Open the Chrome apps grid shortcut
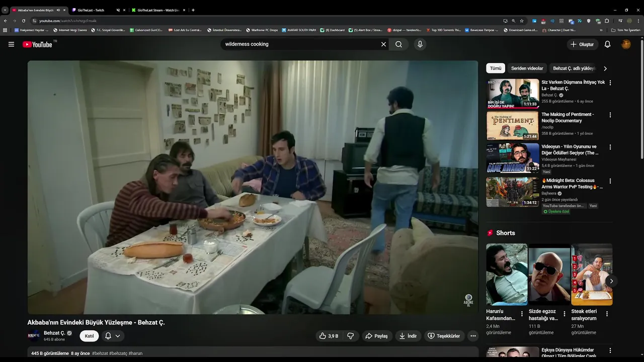Image resolution: width=644 pixels, height=362 pixels. [x=5, y=30]
